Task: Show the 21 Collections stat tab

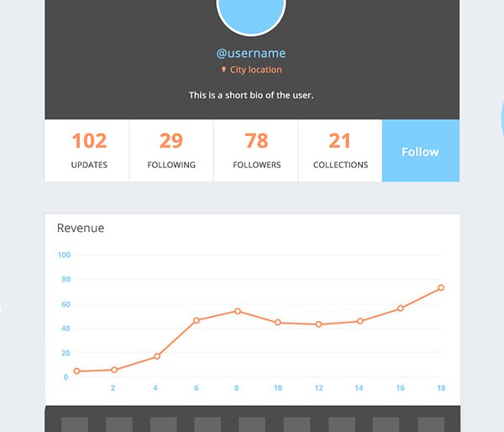Action: click(x=340, y=150)
